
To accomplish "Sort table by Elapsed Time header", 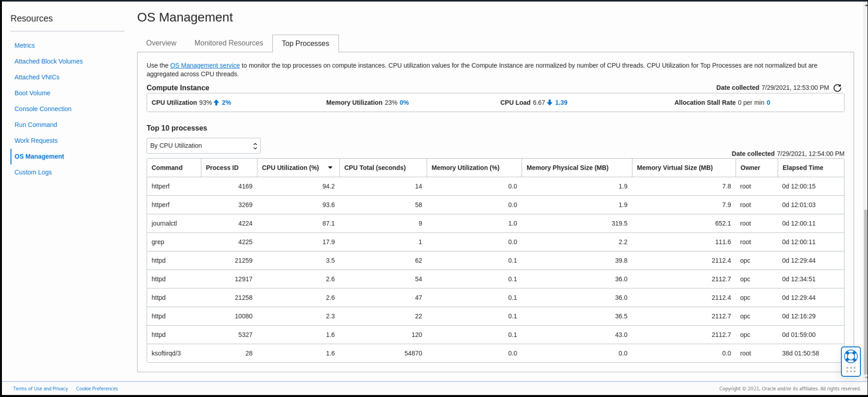I will tap(802, 168).
